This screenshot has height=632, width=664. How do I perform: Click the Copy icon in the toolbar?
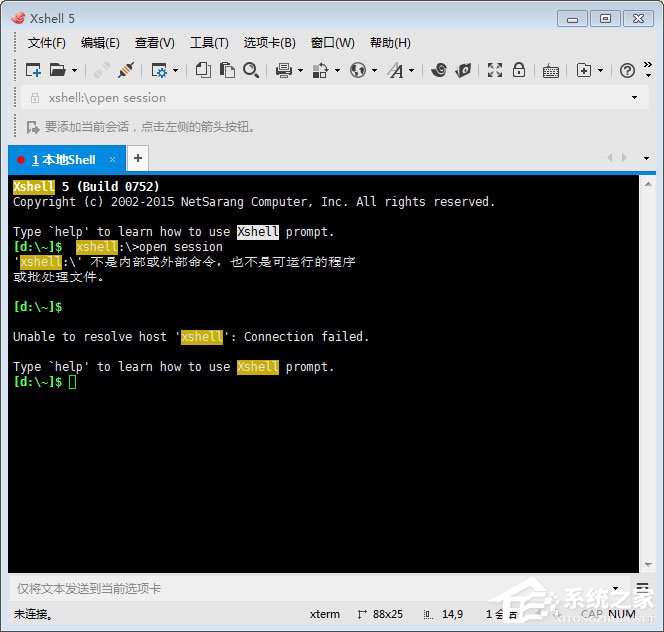[204, 70]
